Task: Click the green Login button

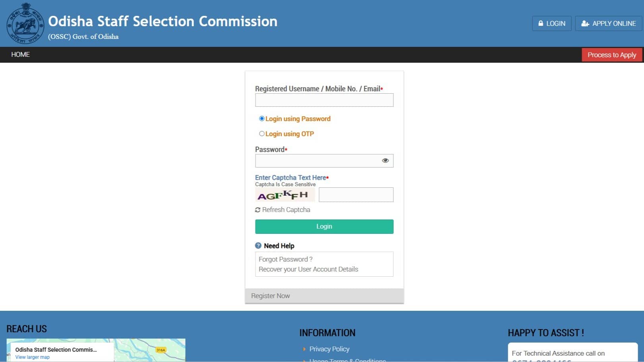Action: tap(324, 226)
